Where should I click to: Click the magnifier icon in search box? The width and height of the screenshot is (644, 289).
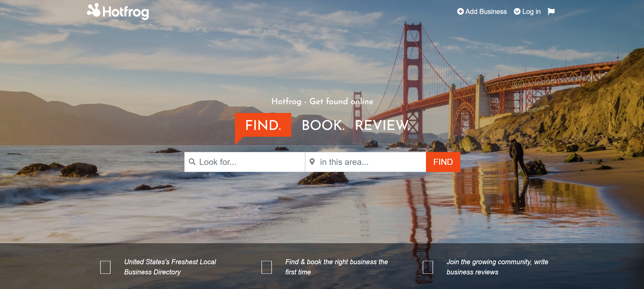192,162
